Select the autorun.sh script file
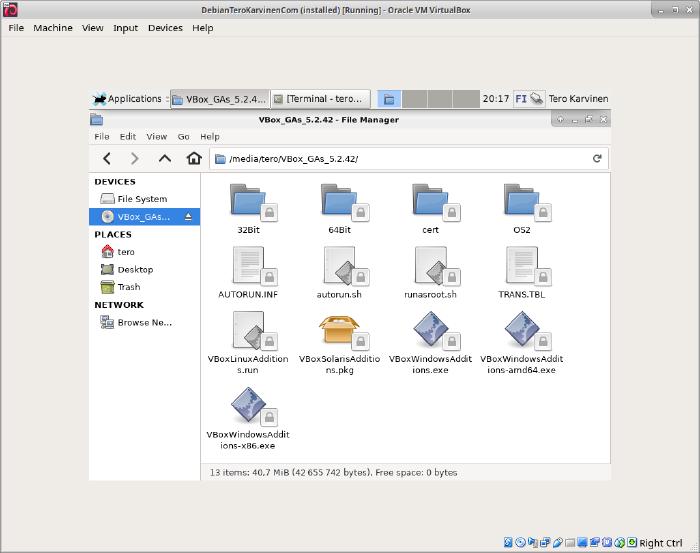Viewport: 700px width, 553px height. pos(339,267)
